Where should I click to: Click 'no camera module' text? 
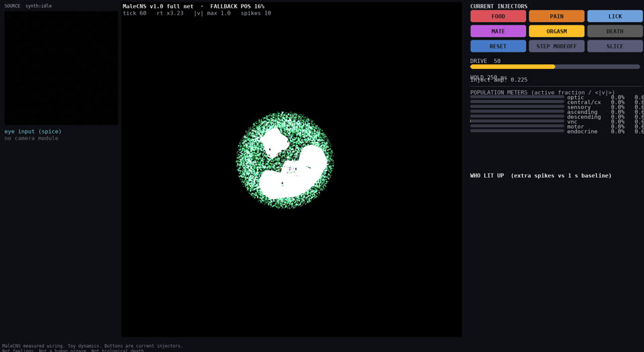pos(32,138)
